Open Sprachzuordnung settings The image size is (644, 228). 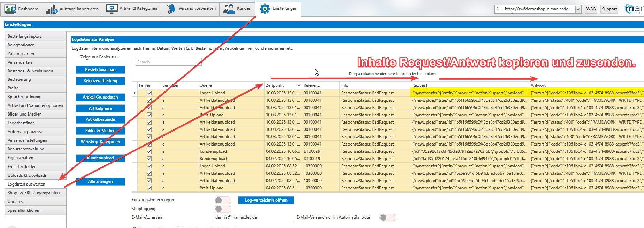coord(36,97)
